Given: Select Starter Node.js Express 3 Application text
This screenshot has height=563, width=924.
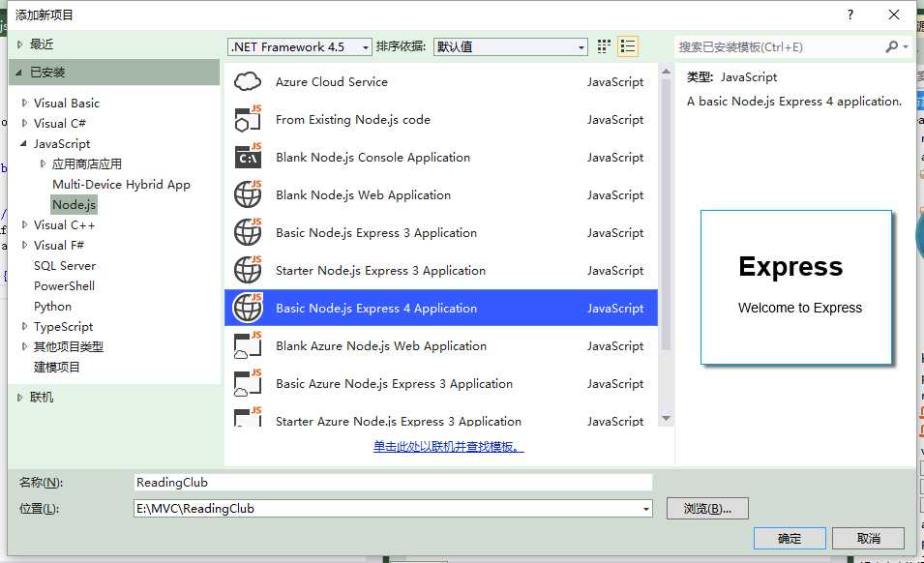Looking at the screenshot, I should point(380,270).
